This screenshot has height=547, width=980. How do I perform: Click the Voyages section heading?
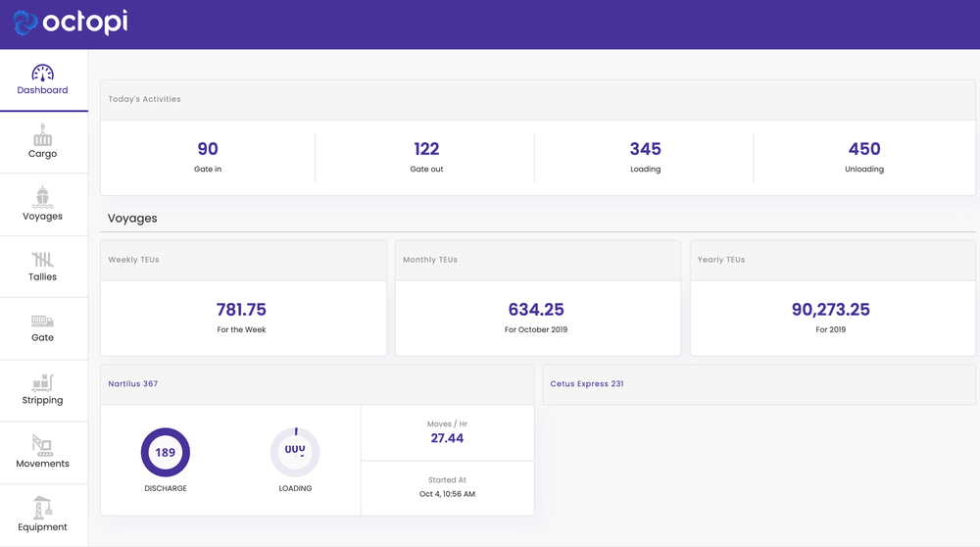point(132,219)
